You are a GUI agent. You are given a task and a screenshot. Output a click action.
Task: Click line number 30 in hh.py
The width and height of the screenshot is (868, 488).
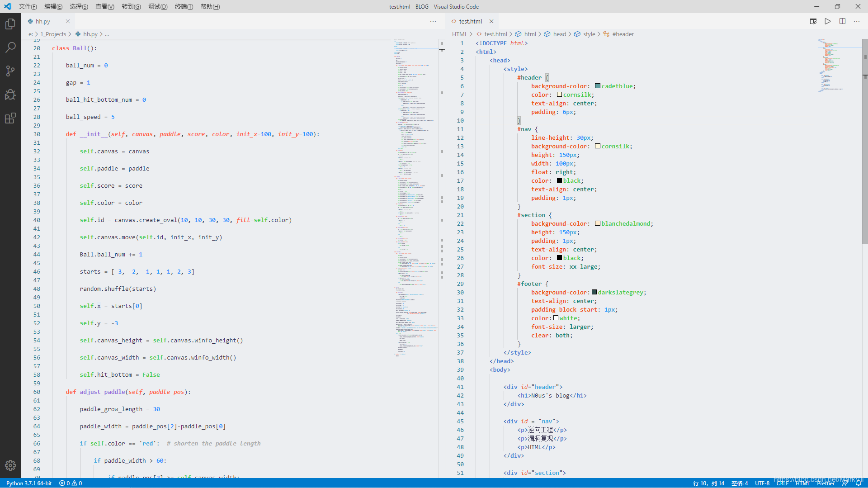37,134
